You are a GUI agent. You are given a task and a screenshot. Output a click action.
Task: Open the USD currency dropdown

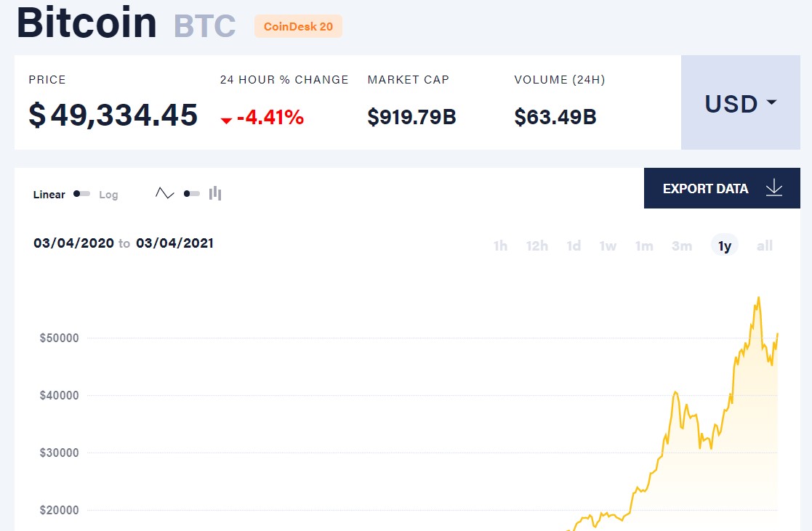[741, 104]
